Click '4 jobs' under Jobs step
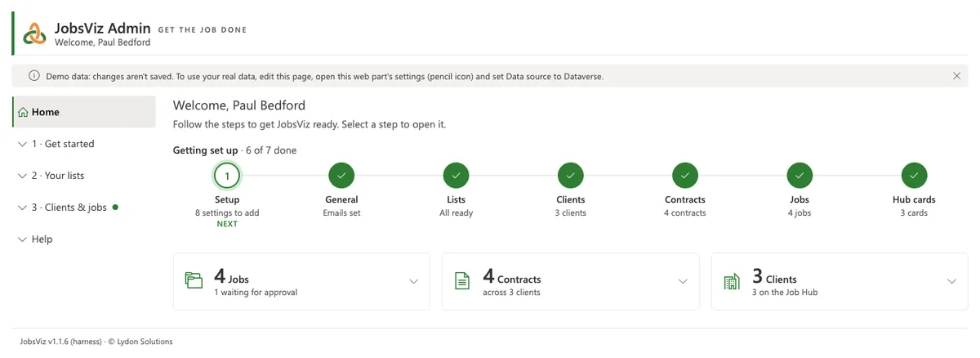The image size is (980, 358). coord(799,213)
